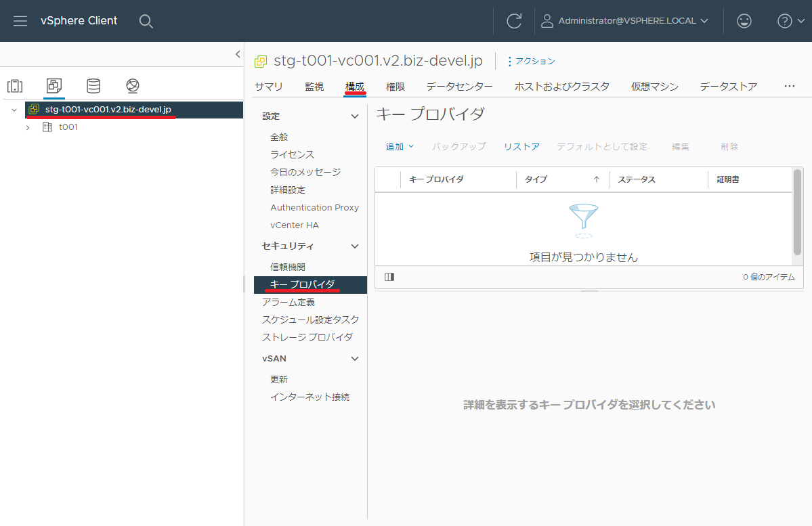
Task: Open アラーム定義 in the side menu
Action: coord(289,302)
